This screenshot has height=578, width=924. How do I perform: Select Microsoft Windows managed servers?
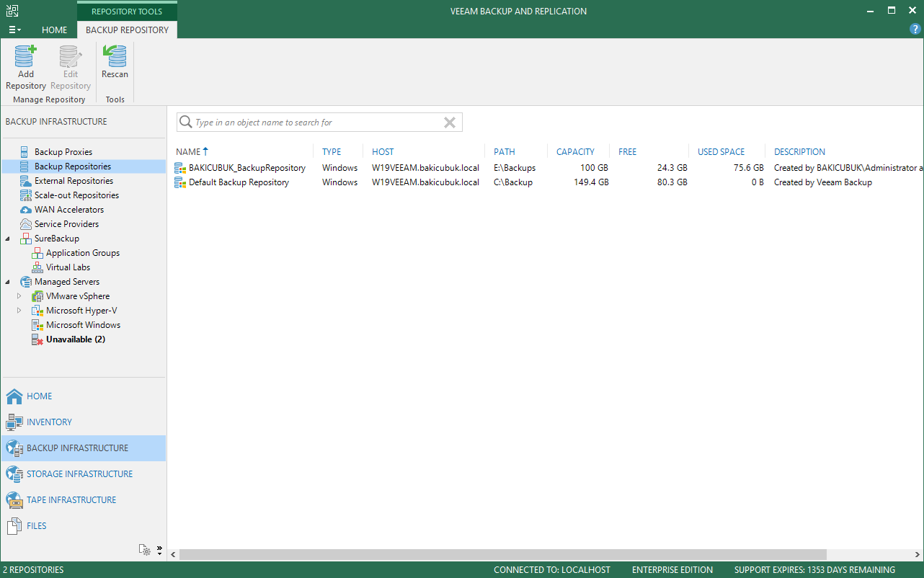tap(83, 325)
